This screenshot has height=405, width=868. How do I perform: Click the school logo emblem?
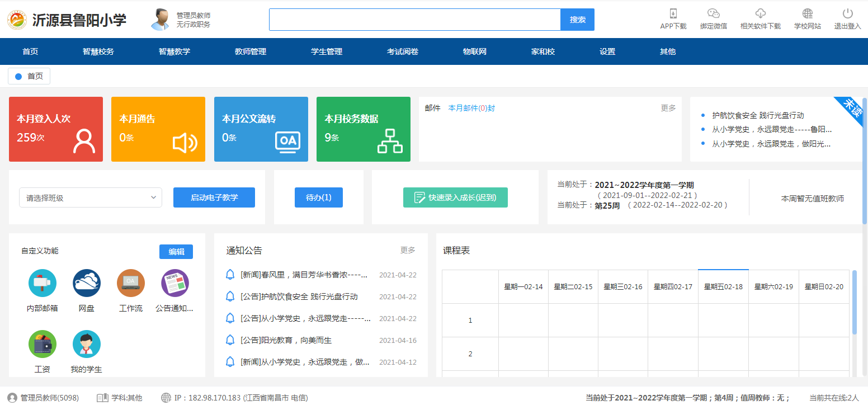(x=17, y=20)
